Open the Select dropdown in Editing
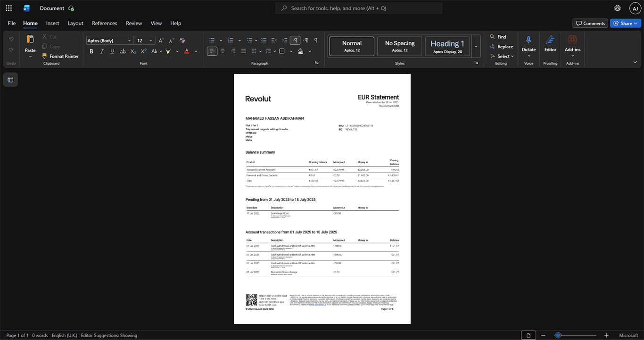 502,56
